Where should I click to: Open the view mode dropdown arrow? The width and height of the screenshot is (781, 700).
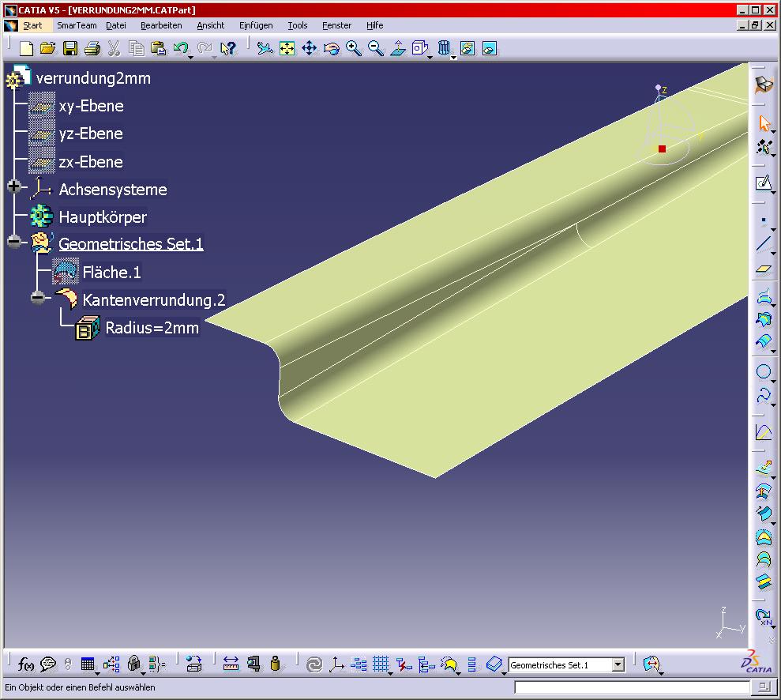pos(453,58)
